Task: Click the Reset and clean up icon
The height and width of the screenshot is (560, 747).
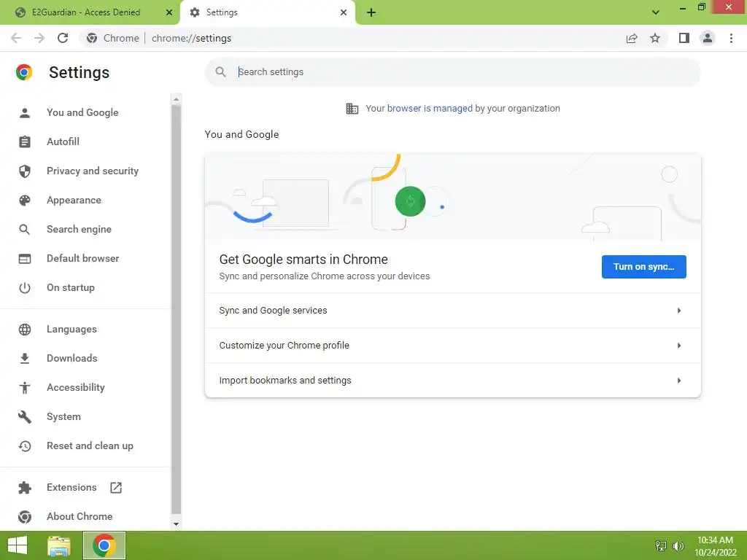Action: click(25, 446)
